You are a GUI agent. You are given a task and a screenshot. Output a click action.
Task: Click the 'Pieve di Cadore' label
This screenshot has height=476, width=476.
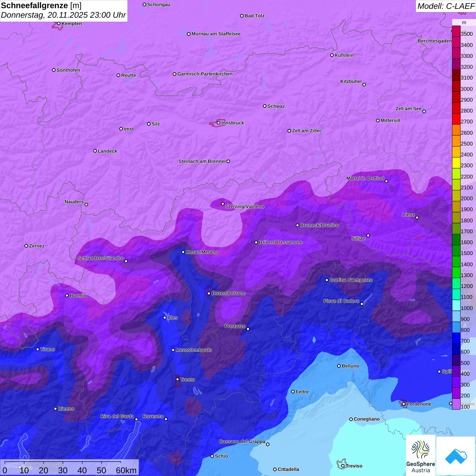(x=341, y=301)
